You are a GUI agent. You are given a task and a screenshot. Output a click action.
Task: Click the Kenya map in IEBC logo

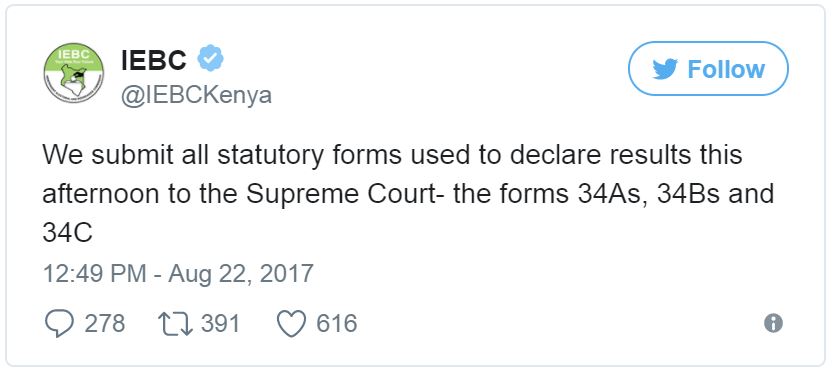point(73,79)
